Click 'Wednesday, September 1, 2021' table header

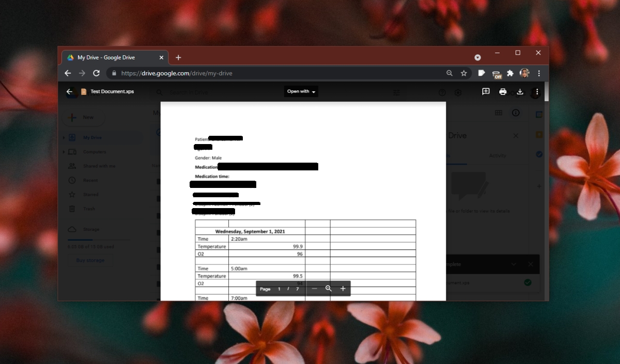click(x=250, y=231)
